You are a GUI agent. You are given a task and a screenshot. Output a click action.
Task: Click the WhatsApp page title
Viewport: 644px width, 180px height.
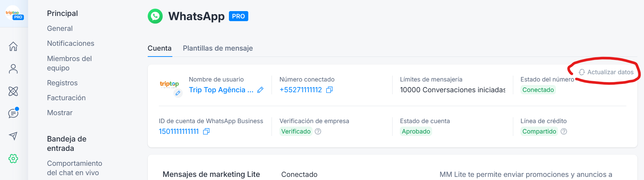196,16
